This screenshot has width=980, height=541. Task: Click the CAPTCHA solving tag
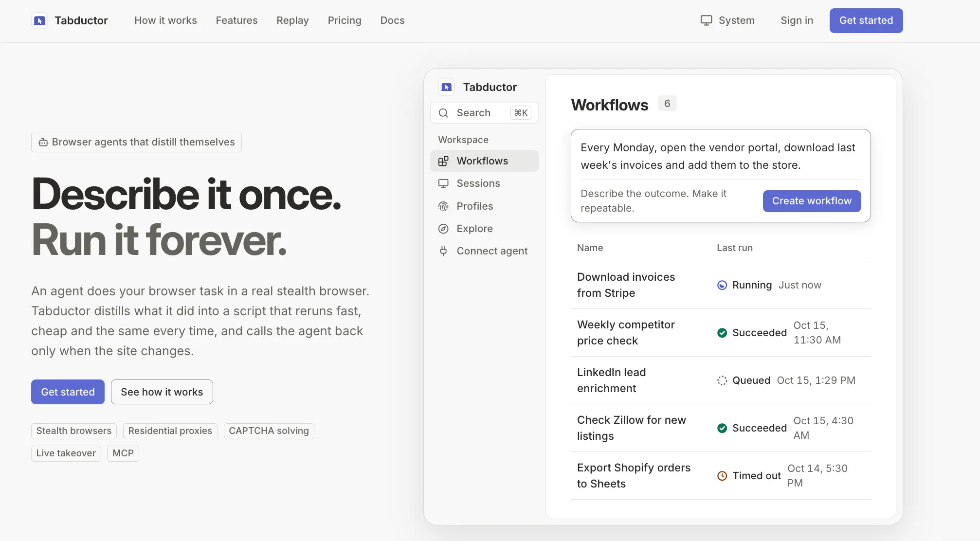click(269, 431)
